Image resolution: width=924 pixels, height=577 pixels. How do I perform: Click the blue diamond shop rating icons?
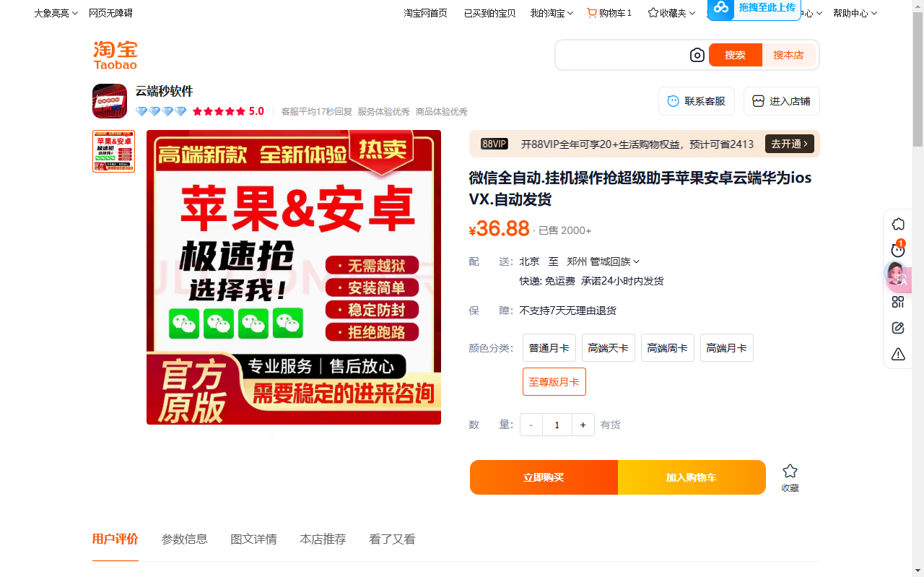161,112
